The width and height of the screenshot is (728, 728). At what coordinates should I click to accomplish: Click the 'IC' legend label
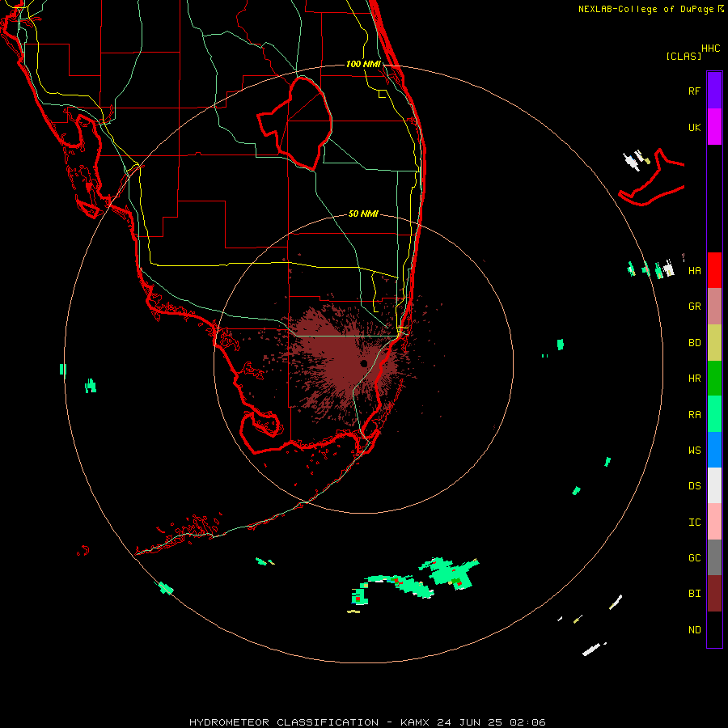click(x=694, y=523)
